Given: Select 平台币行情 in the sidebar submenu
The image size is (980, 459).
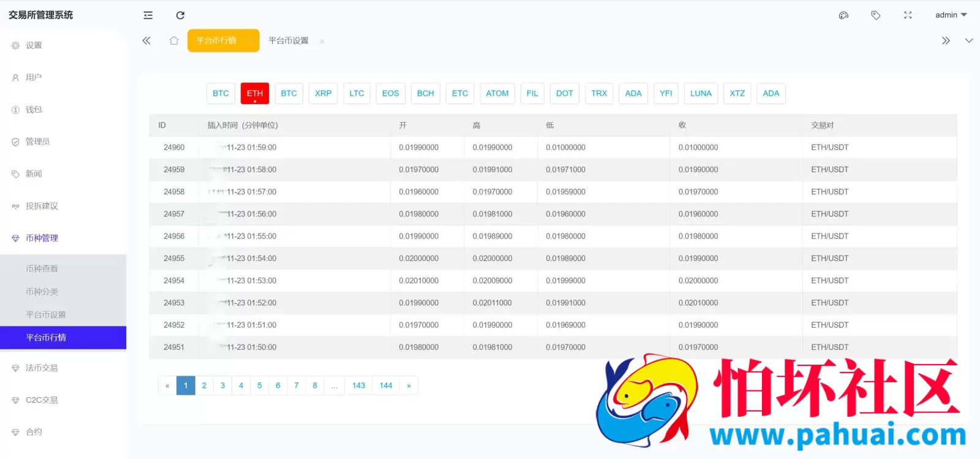Looking at the screenshot, I should 63,338.
